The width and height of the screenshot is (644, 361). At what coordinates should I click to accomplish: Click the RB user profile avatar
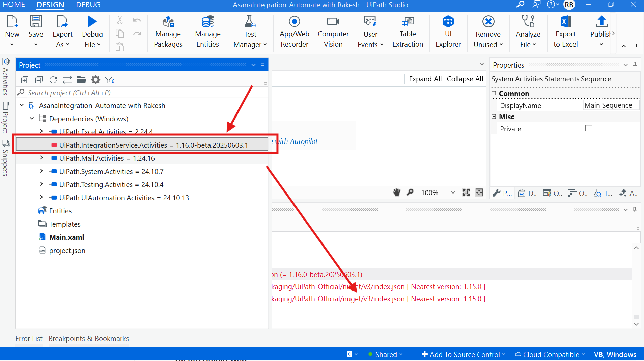click(x=569, y=5)
